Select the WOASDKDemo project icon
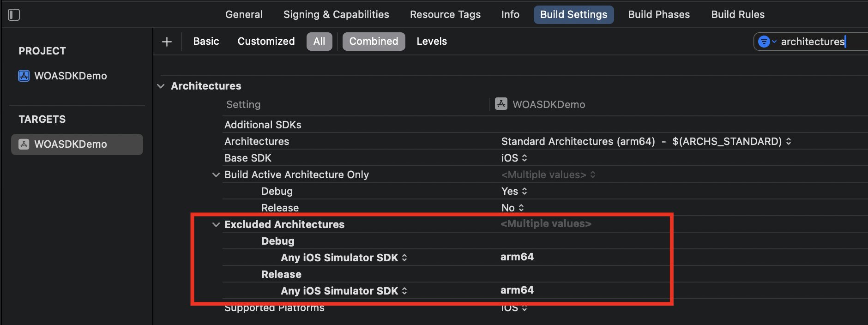The image size is (868, 325). (24, 76)
